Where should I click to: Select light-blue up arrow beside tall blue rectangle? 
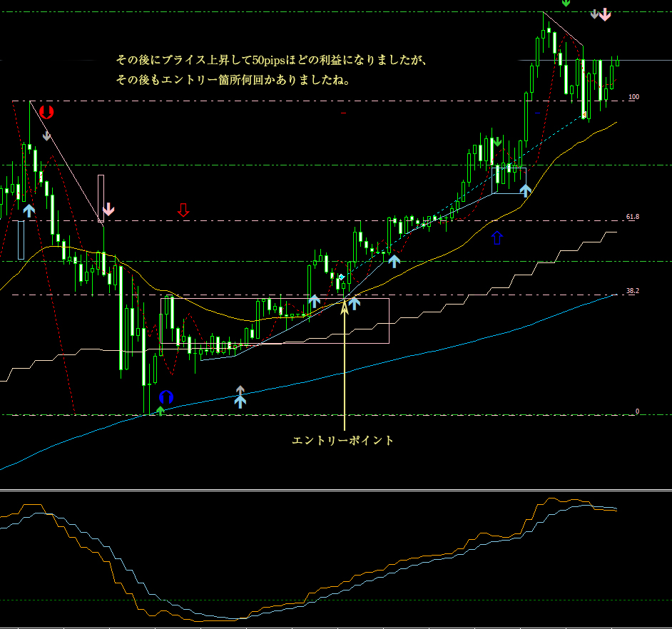29,210
